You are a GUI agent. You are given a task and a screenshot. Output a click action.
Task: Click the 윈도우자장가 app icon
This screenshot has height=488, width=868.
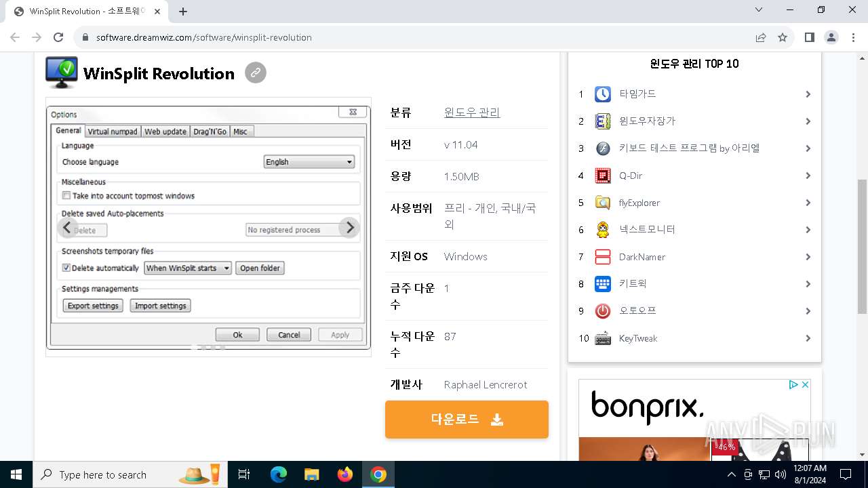[x=603, y=121]
